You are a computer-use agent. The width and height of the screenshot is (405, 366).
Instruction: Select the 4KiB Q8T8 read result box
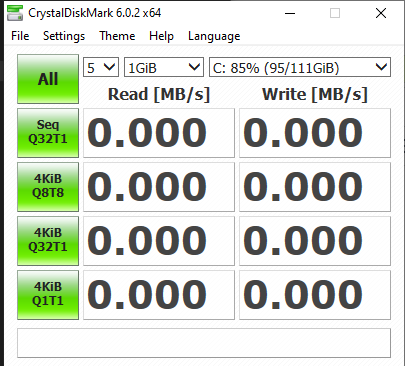[159, 187]
